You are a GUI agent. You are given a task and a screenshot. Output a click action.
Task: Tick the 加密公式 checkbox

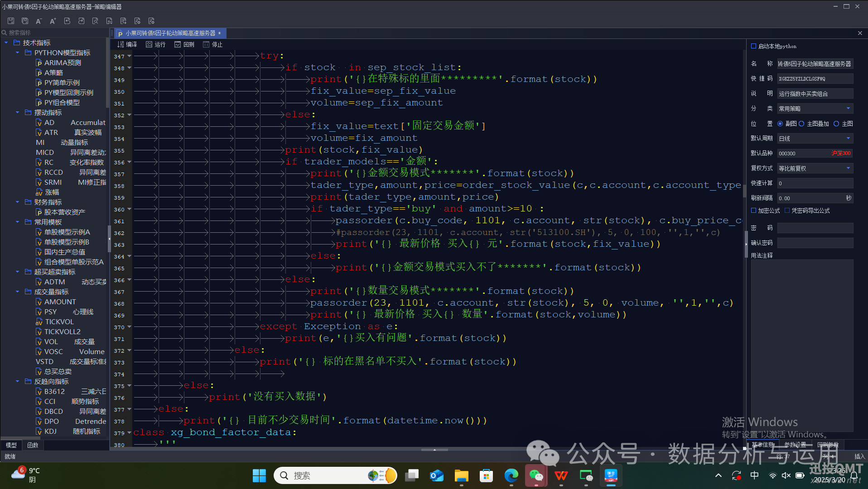coord(754,211)
